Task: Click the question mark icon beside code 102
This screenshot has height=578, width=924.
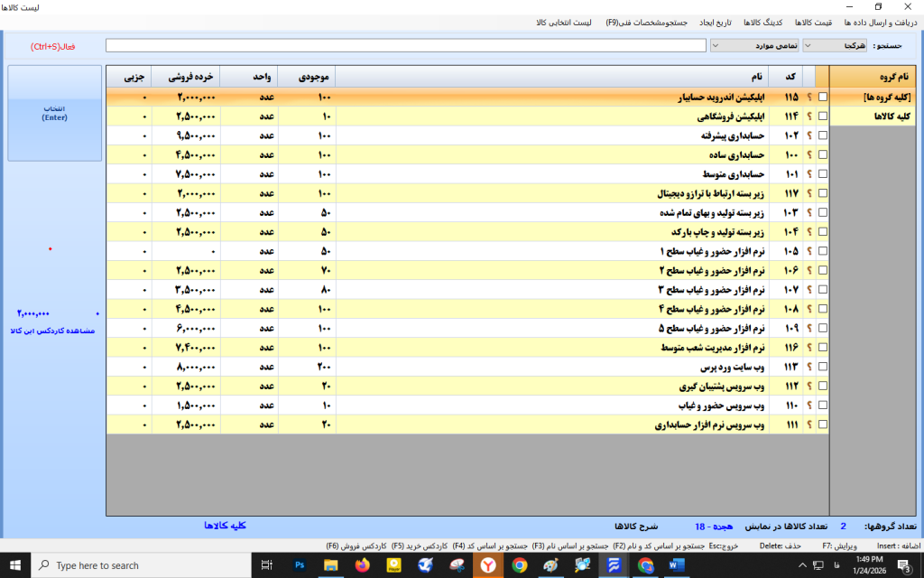Action: coord(808,135)
